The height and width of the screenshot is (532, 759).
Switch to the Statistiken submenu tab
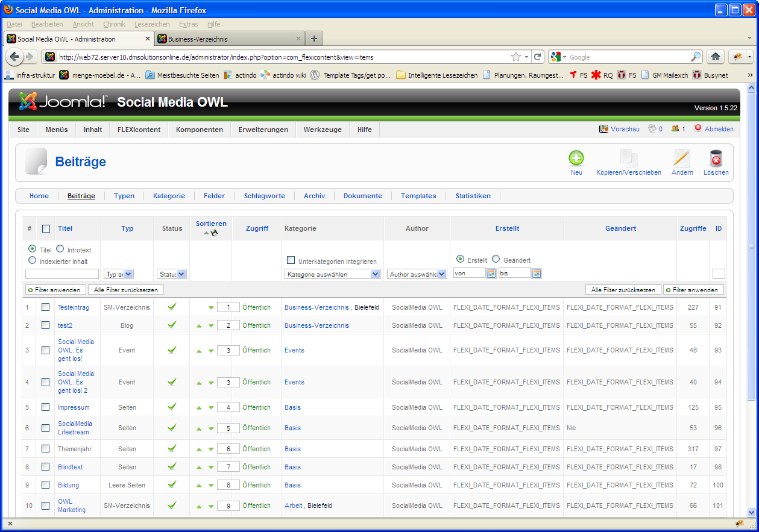[x=473, y=196]
